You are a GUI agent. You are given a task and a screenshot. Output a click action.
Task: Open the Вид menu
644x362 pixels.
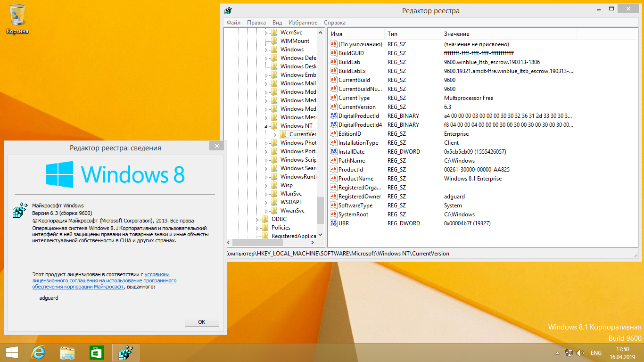coord(277,23)
